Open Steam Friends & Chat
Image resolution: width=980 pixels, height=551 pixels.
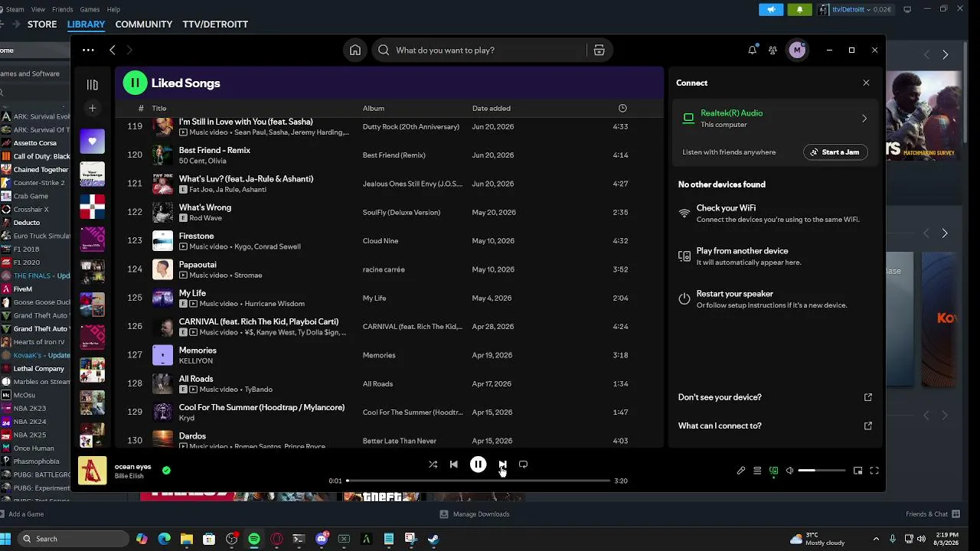pos(932,514)
